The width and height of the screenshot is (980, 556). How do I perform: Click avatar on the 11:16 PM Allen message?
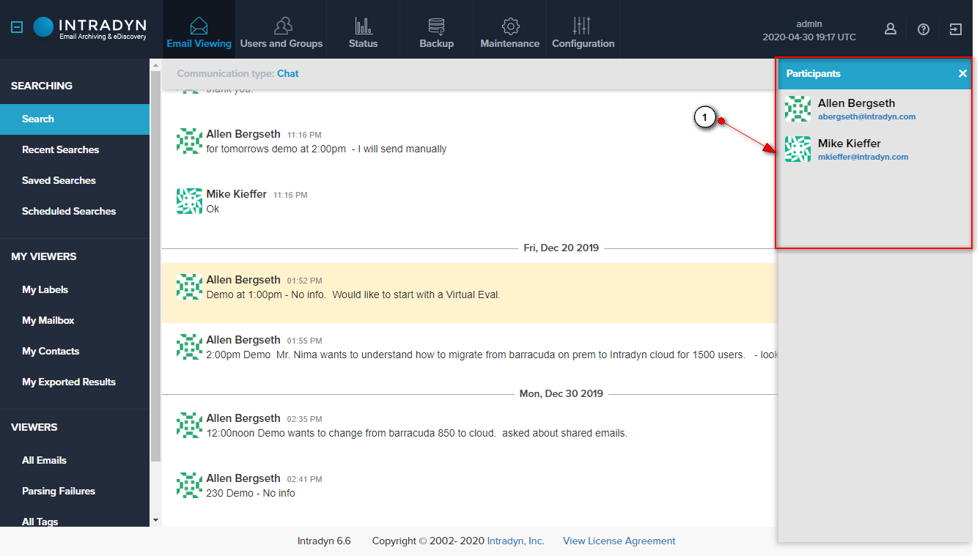pyautogui.click(x=190, y=141)
